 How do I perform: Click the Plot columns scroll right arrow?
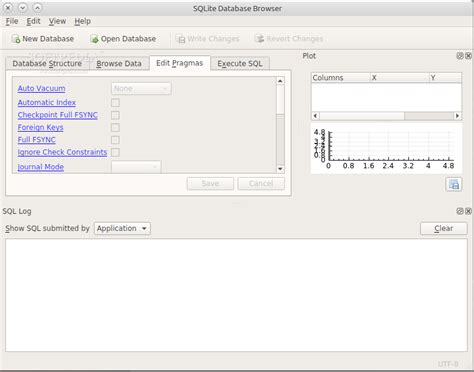[457, 116]
